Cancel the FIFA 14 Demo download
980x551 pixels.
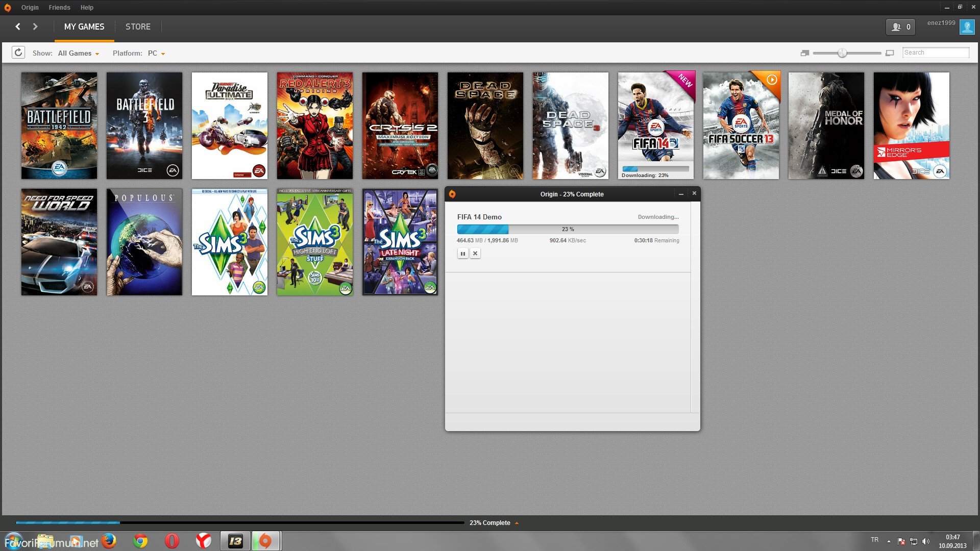pyautogui.click(x=475, y=254)
